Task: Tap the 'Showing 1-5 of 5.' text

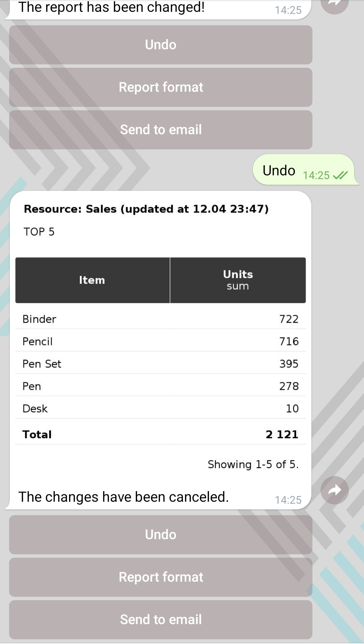Action: [x=253, y=464]
